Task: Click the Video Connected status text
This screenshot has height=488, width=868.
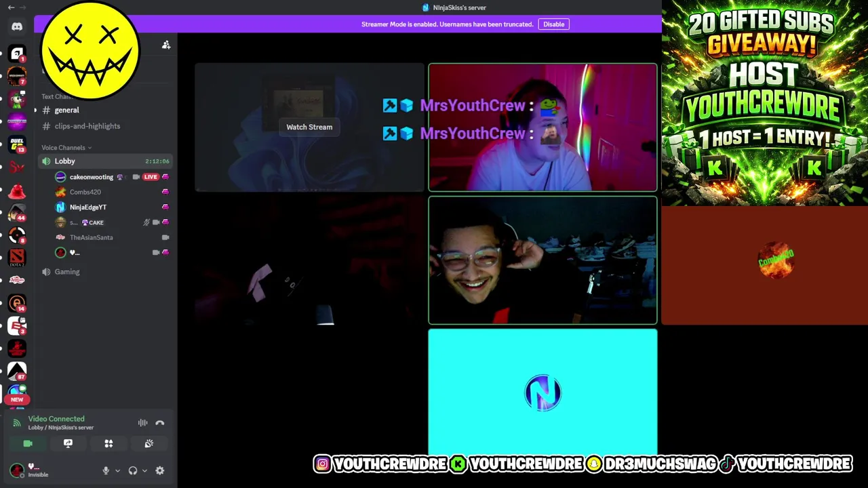Action: (x=56, y=419)
